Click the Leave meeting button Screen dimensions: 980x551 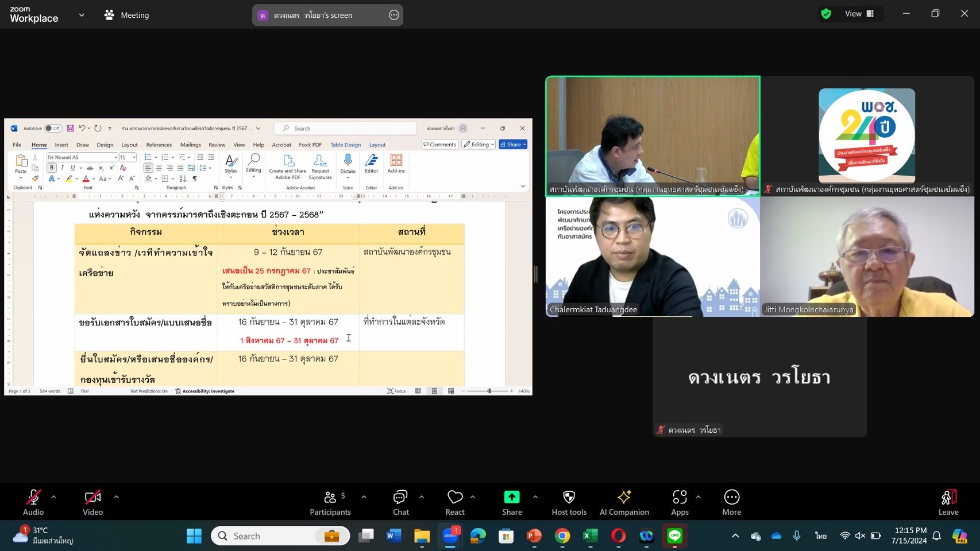948,502
